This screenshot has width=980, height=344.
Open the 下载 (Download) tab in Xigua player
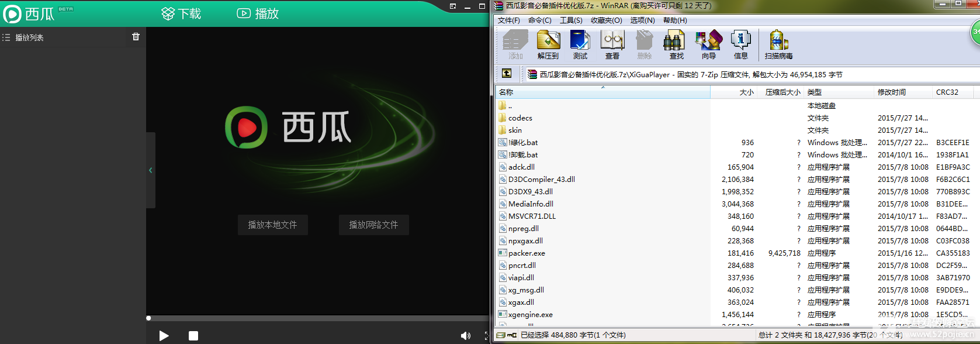181,13
